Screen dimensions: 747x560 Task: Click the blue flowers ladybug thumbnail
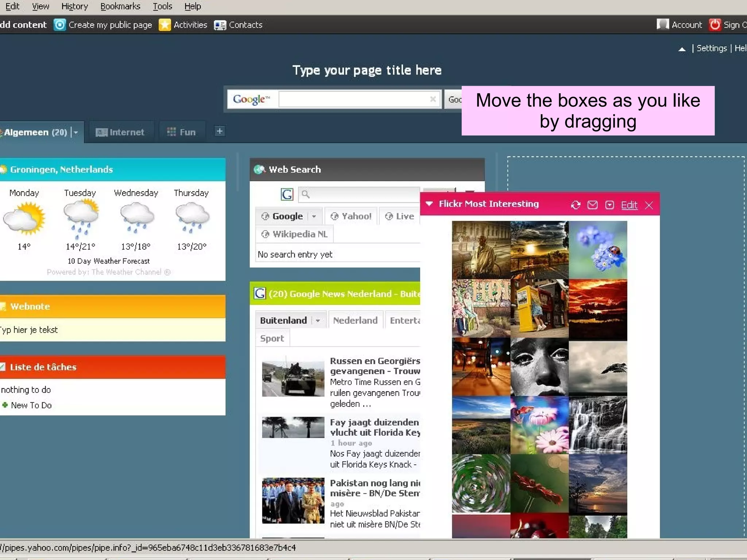tap(598, 250)
